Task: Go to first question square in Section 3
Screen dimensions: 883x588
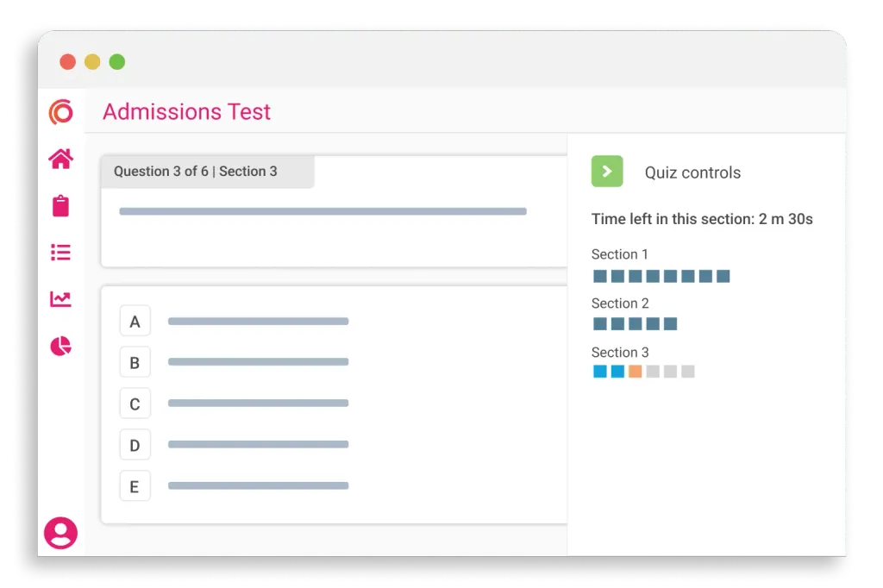Action: point(600,372)
